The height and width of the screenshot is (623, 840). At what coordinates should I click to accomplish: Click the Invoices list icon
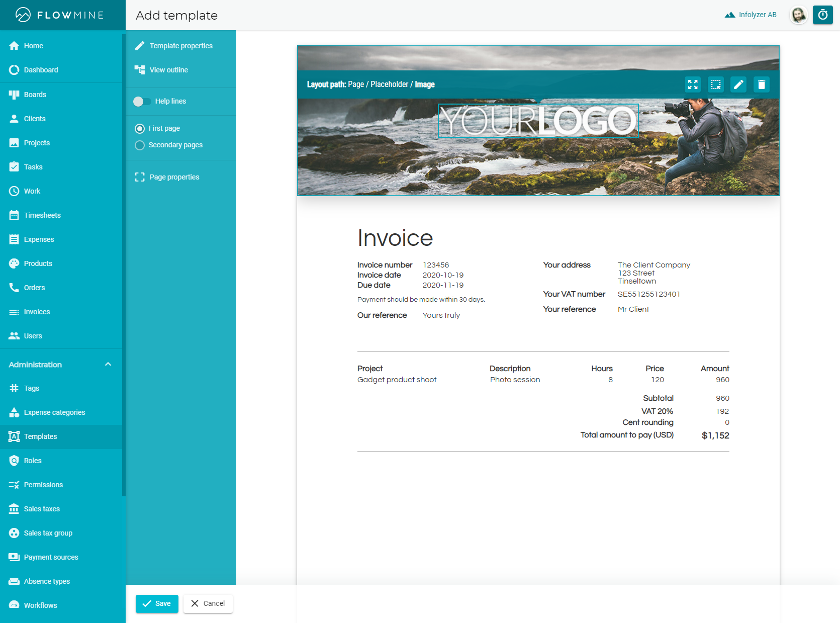coord(14,312)
